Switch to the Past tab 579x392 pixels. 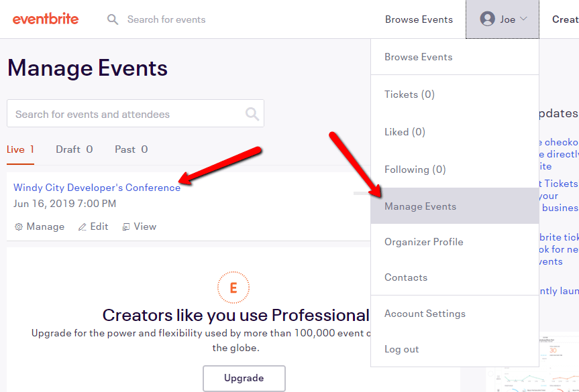point(131,149)
